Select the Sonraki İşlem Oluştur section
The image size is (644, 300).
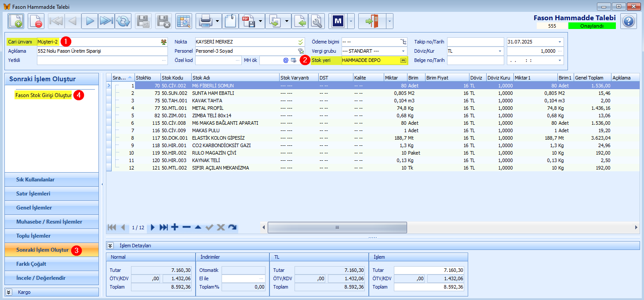tap(51, 250)
